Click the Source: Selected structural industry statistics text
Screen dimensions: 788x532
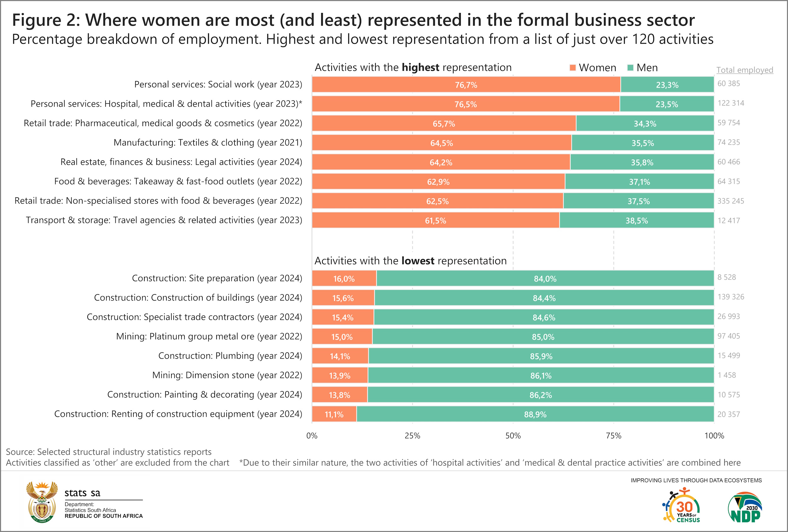pyautogui.click(x=108, y=452)
